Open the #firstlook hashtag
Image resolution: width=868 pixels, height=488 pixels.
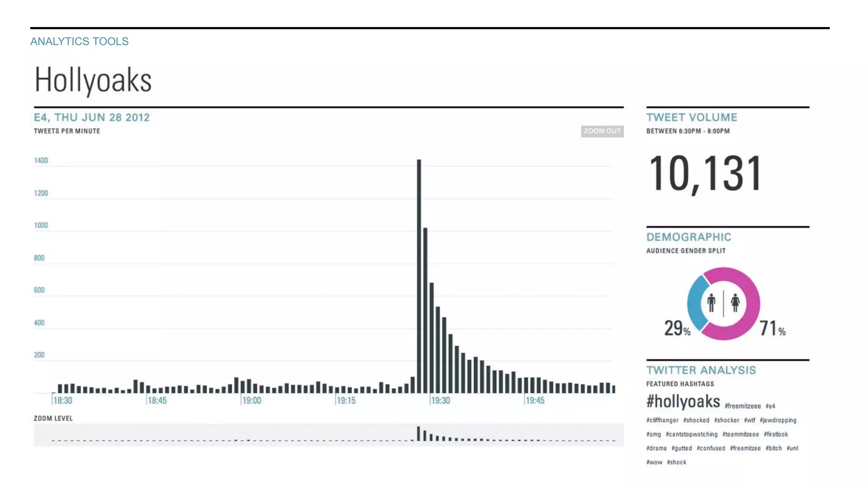[x=776, y=434]
